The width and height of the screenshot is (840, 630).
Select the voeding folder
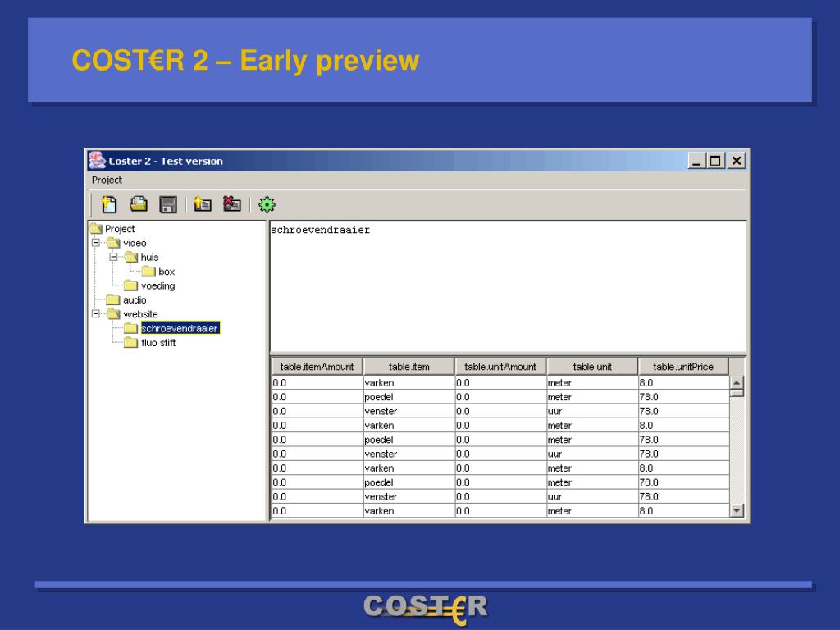click(x=158, y=286)
